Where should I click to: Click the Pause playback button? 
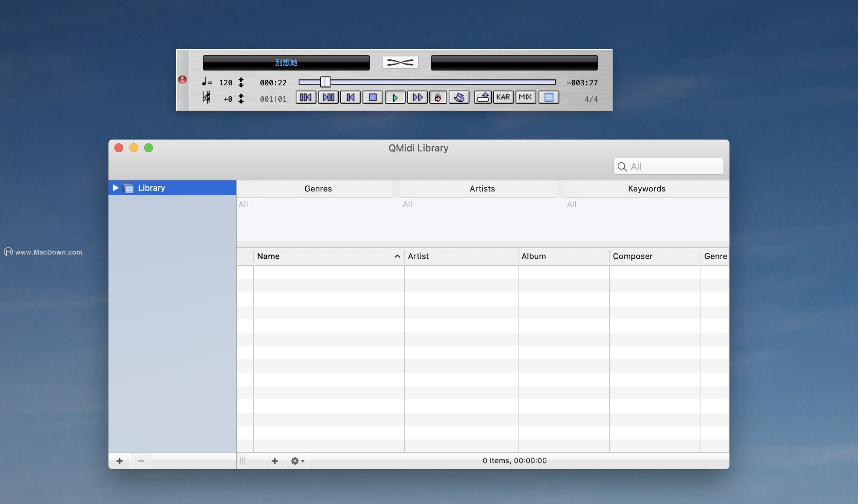point(328,97)
